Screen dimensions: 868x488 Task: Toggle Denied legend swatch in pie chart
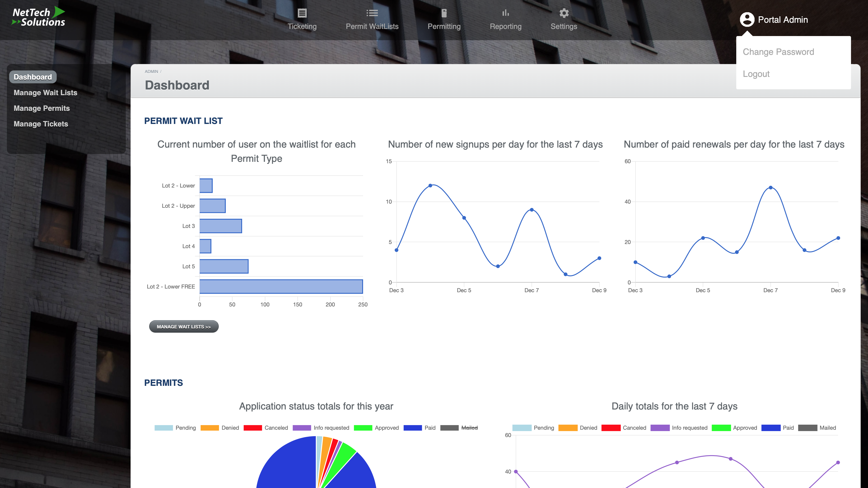pos(210,428)
